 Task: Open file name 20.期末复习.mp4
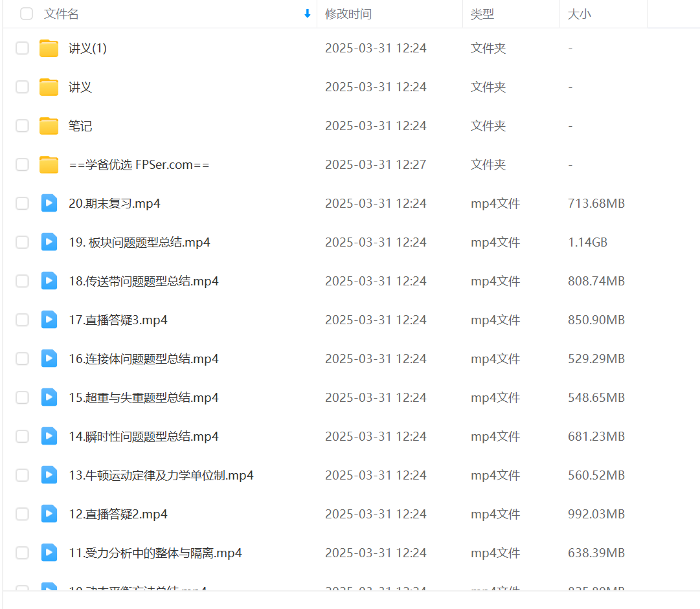click(x=114, y=203)
